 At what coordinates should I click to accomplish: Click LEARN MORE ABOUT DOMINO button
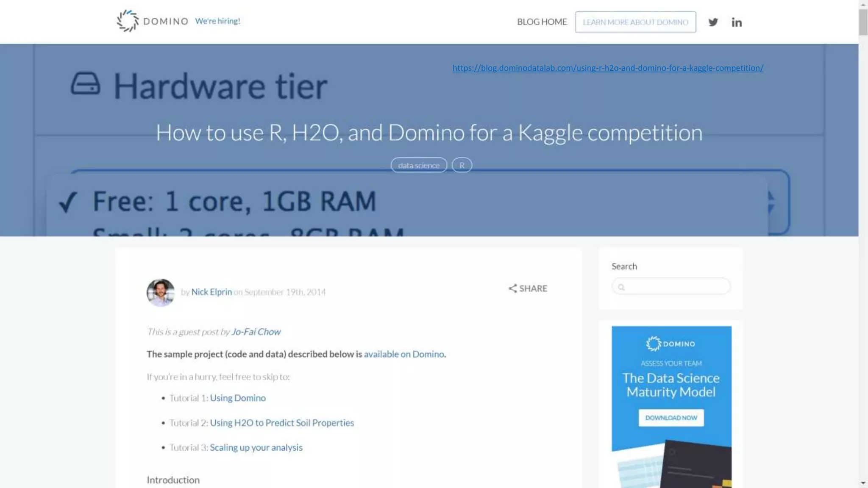[635, 22]
